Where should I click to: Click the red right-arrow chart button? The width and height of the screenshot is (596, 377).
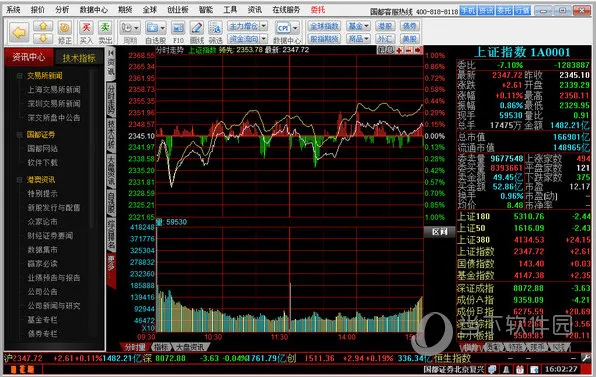(x=418, y=50)
